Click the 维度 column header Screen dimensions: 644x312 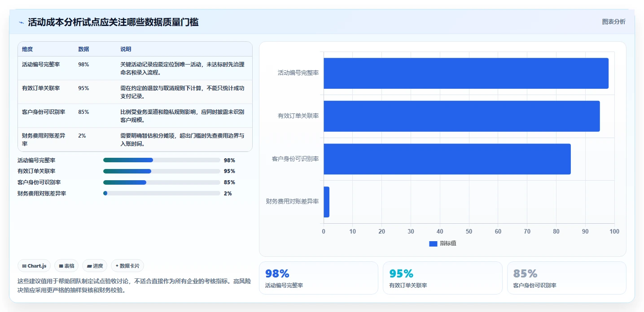pyautogui.click(x=27, y=49)
